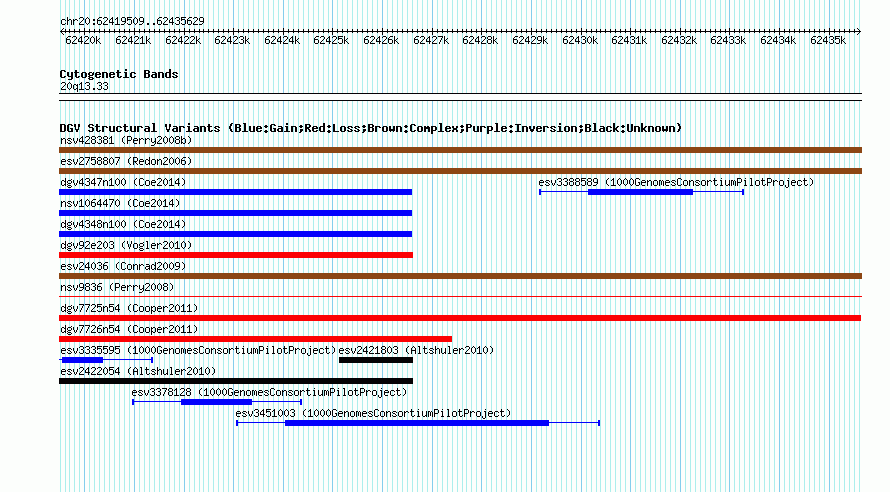Select the brown nsv428381 variant bar
Screen dimensions: 890x492
[x=460, y=150]
